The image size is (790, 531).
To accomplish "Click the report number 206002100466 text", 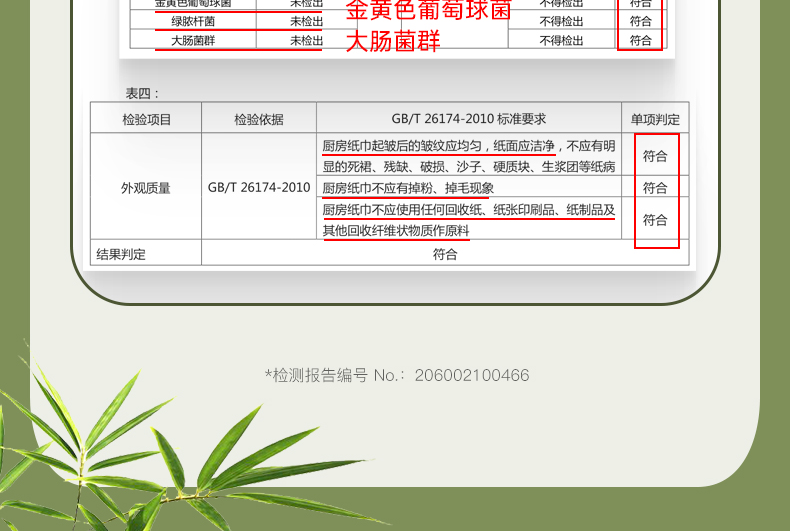I will click(396, 376).
